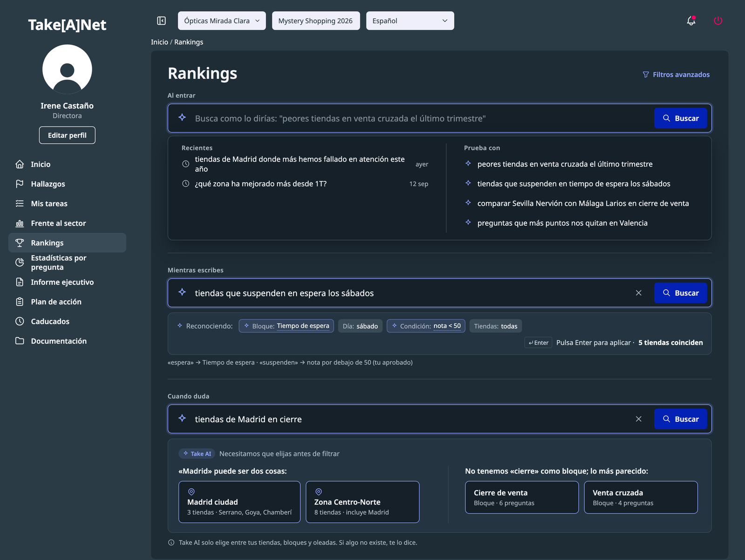Click Mystery Shopping 2026 project selector
Viewport: 745px width, 560px height.
[x=316, y=20]
